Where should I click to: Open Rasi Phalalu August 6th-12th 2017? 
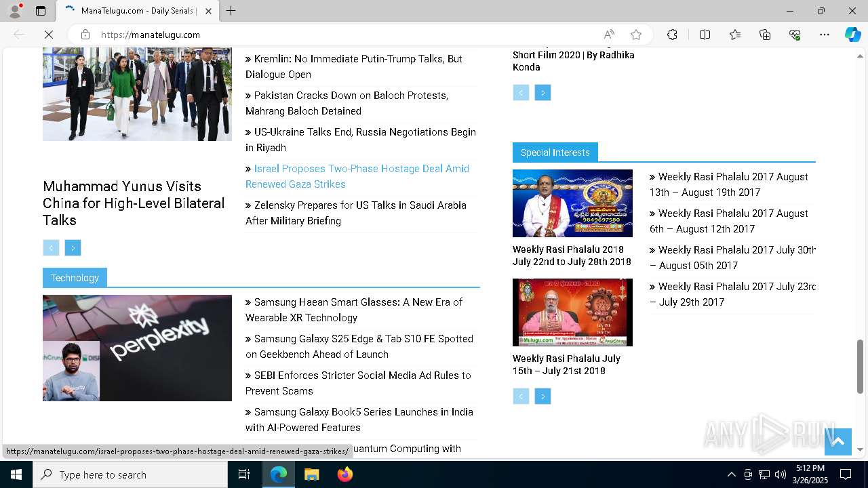[729, 221]
